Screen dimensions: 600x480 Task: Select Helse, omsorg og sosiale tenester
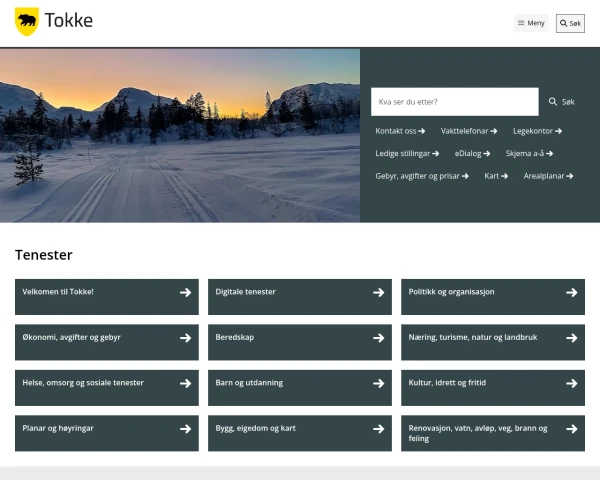[106, 384]
